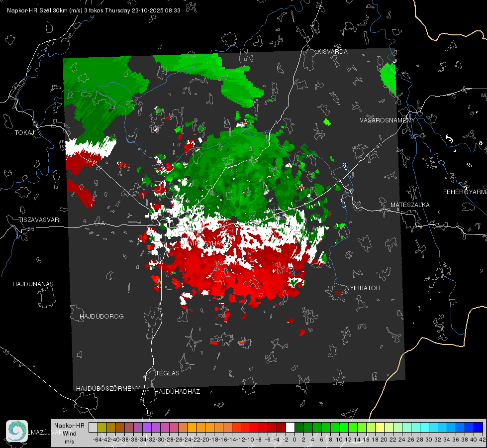
Task: Click road number 35 at the lower-left edge
Action: pos(6,351)
